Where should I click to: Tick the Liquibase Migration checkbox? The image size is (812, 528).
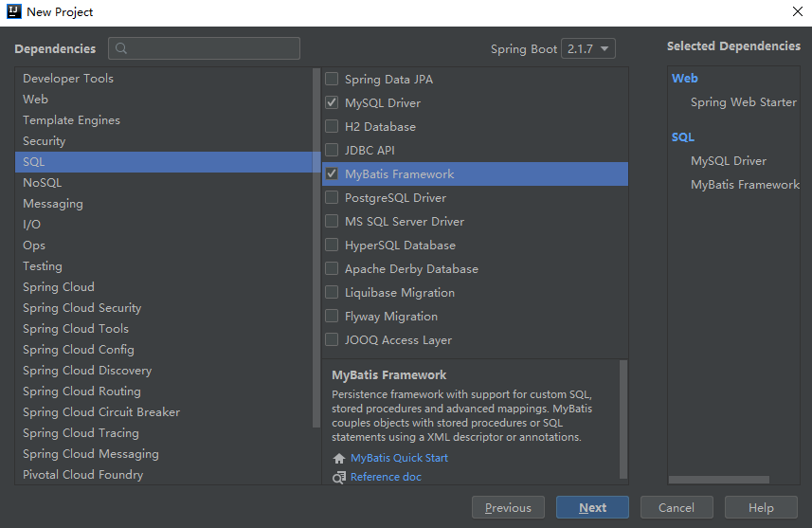pos(332,292)
